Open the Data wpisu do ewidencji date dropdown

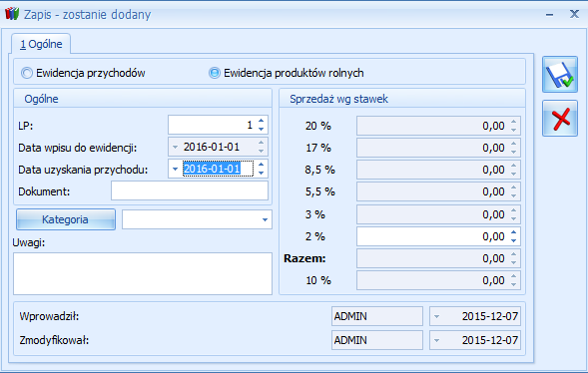pos(175,148)
